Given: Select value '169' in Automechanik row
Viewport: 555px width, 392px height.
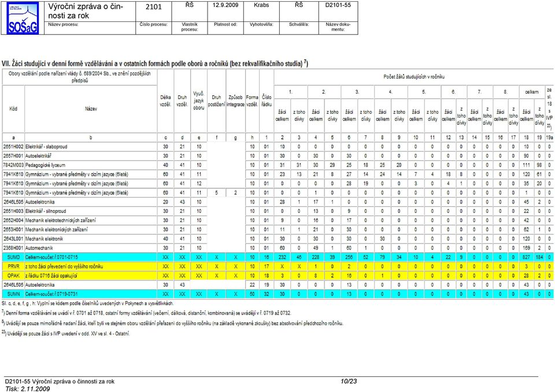Looking at the screenshot, I should [x=526, y=248].
